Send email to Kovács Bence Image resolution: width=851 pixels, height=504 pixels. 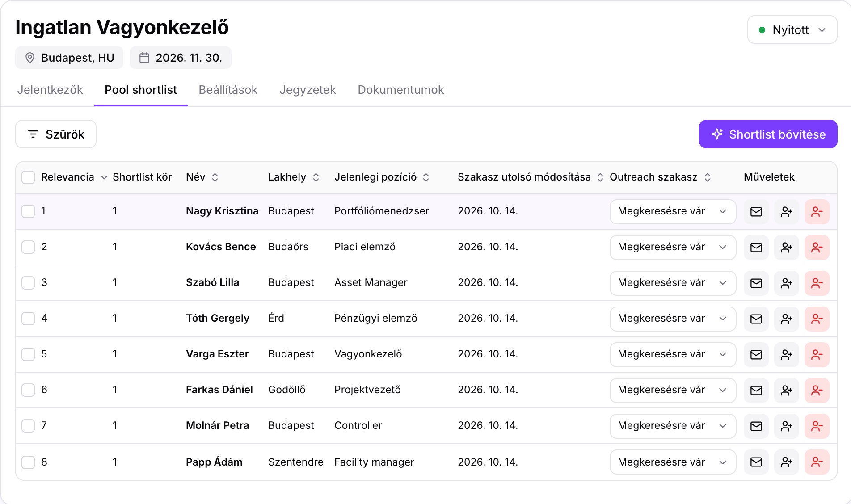pos(756,248)
